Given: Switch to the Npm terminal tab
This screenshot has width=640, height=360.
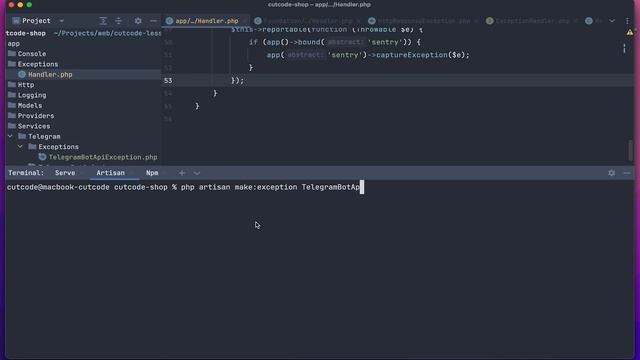Looking at the screenshot, I should [x=152, y=173].
